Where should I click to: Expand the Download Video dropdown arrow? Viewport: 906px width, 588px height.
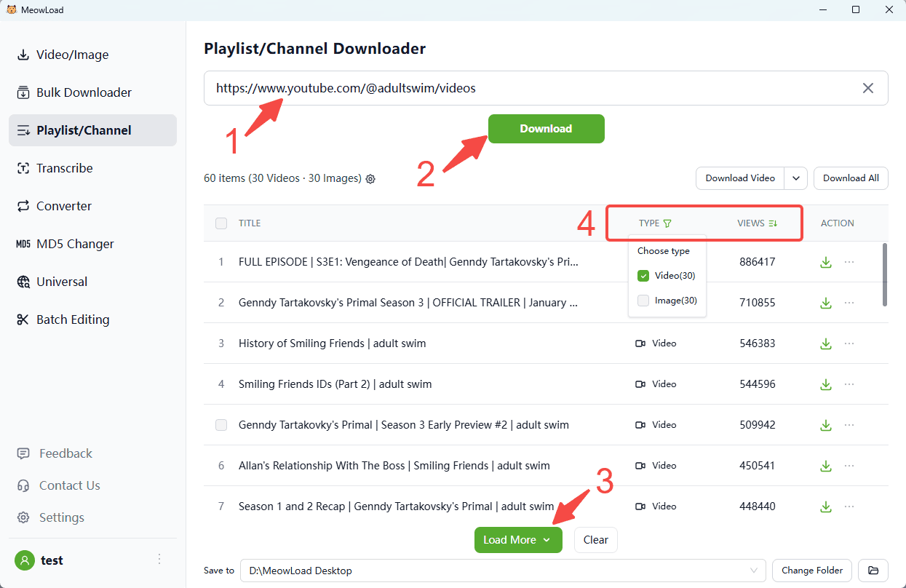click(796, 178)
